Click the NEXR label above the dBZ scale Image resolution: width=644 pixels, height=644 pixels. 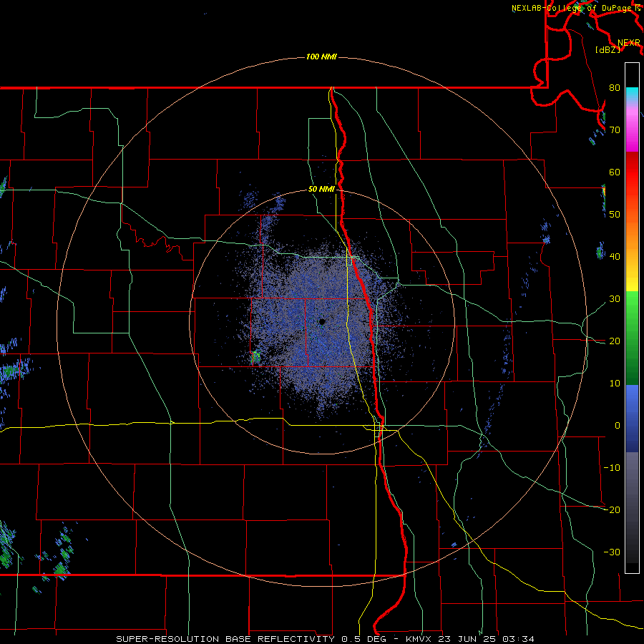coord(628,43)
